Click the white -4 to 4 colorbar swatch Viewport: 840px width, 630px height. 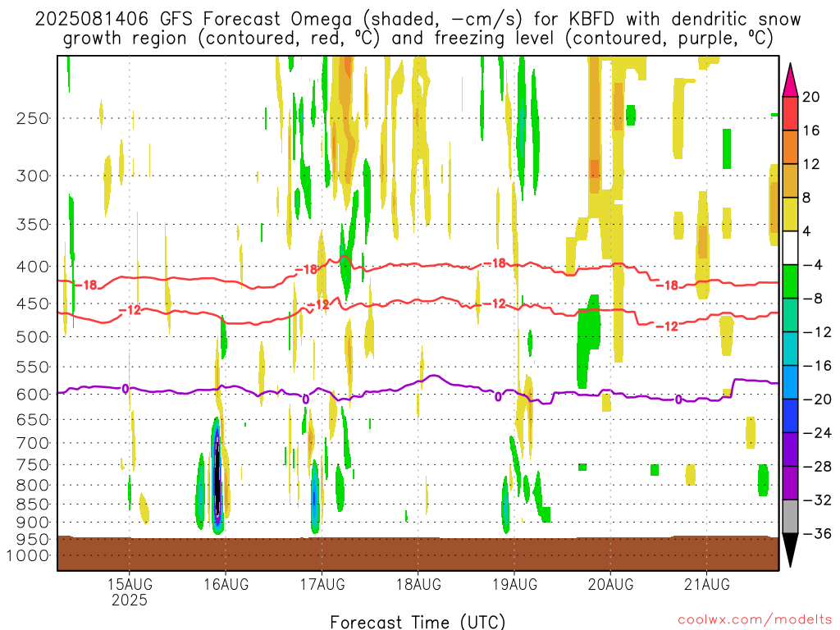tap(790, 248)
